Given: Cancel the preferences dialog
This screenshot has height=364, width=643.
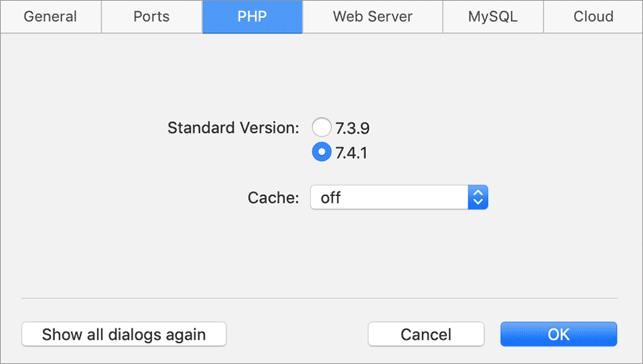Looking at the screenshot, I should [426, 334].
